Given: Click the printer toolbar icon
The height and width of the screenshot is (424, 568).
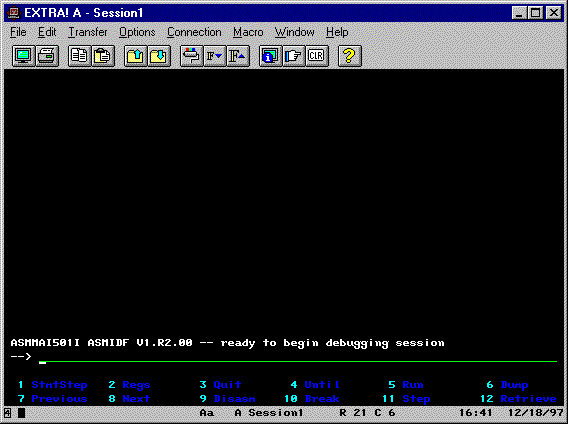Looking at the screenshot, I should tap(47, 56).
